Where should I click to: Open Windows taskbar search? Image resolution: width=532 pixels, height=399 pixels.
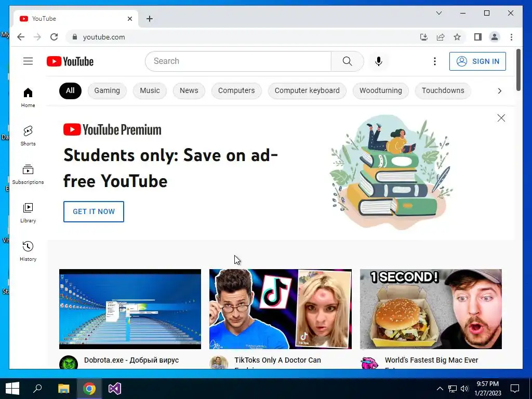point(37,389)
